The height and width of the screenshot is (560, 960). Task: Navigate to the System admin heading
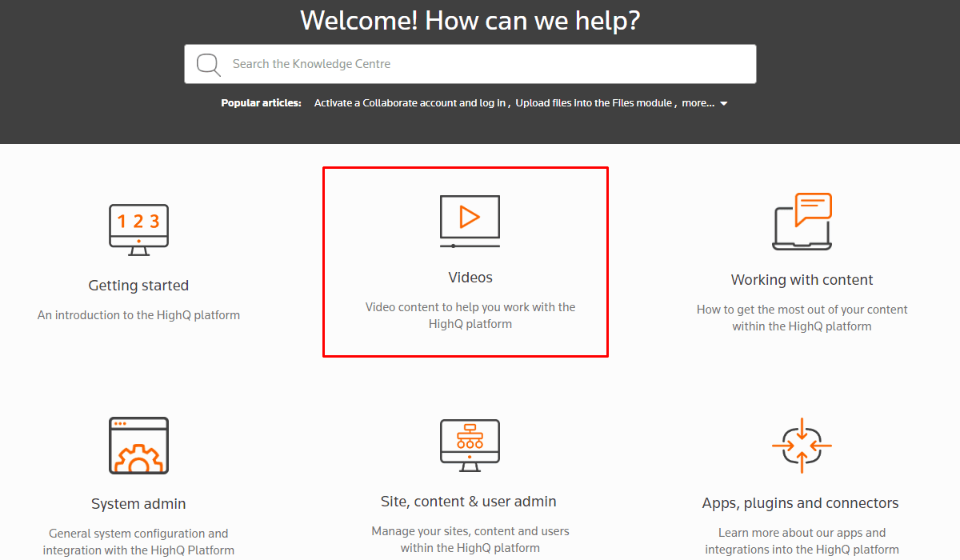[138, 504]
